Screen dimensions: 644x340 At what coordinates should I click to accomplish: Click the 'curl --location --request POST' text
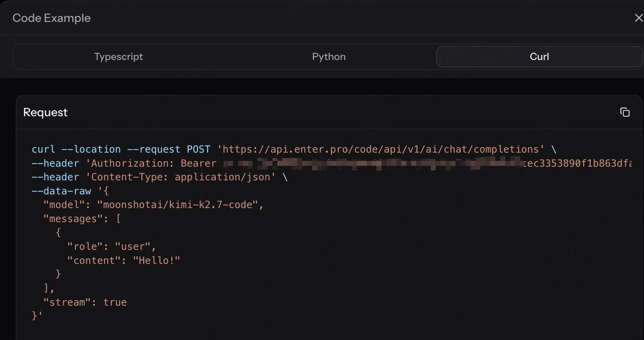(121, 149)
